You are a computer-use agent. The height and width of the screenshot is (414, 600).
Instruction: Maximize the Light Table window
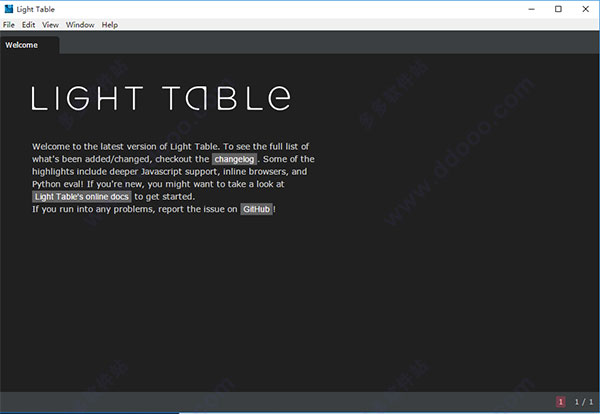point(558,9)
